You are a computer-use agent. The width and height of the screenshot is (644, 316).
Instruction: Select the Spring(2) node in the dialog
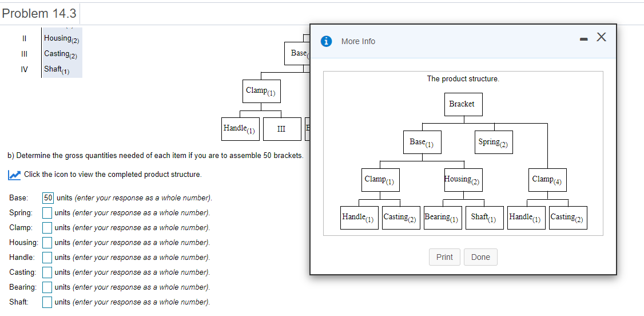click(x=494, y=143)
